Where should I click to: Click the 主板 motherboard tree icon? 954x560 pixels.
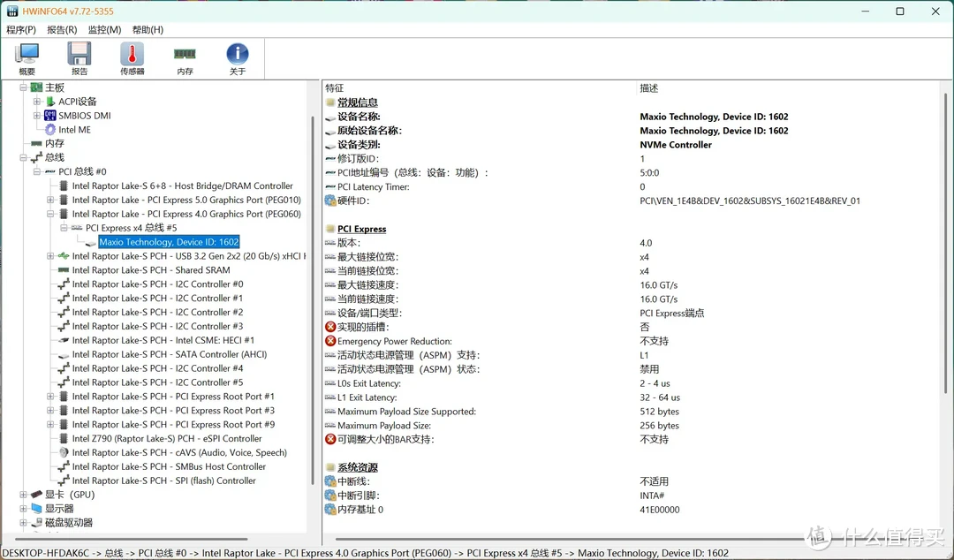(x=36, y=87)
